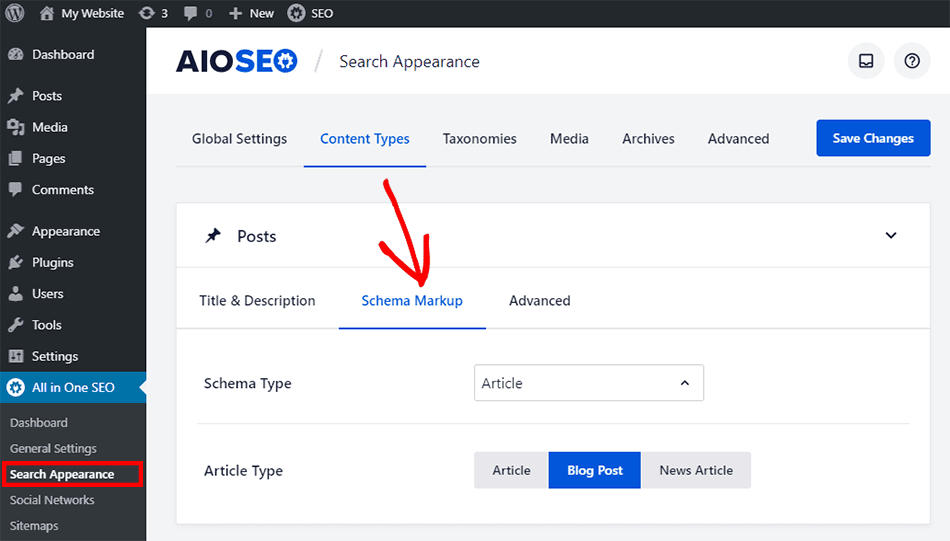The height and width of the screenshot is (541, 950).
Task: Click the help question mark icon
Action: (x=912, y=61)
